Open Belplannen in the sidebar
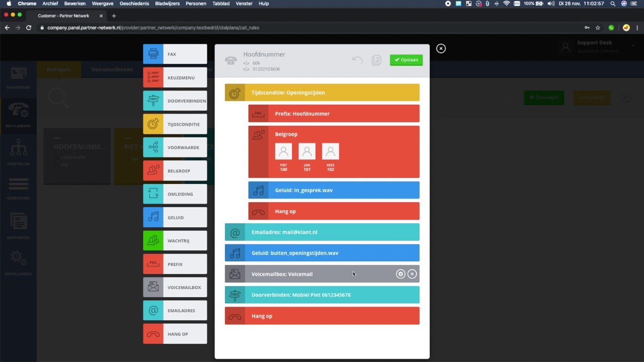 coord(18,116)
